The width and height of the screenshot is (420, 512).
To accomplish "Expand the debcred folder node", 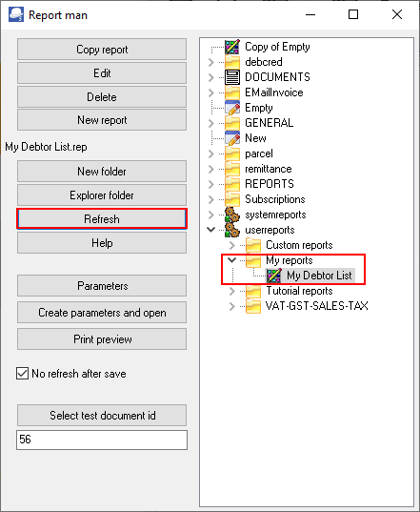I will [x=211, y=62].
